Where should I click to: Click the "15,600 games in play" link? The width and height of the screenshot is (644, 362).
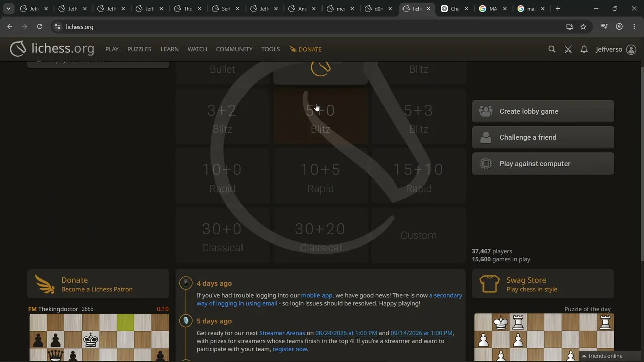click(501, 259)
